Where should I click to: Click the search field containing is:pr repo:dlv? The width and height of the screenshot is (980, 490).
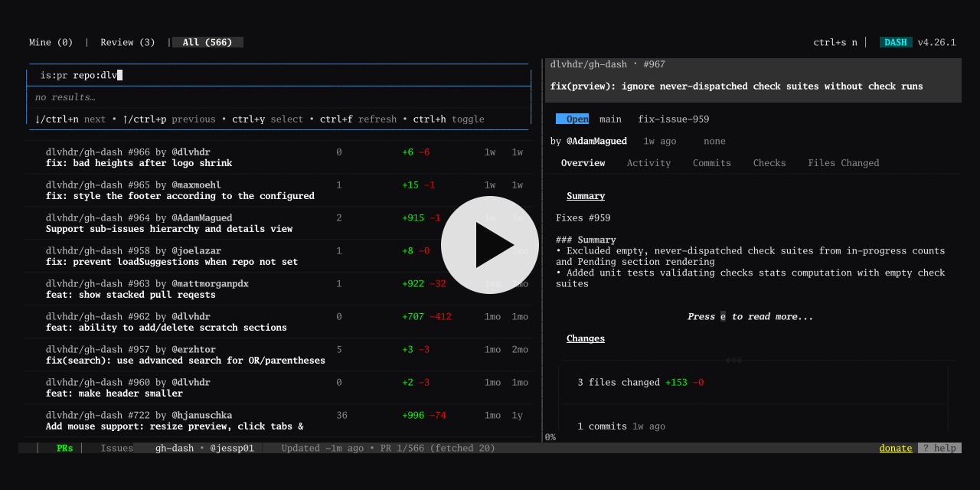tap(279, 75)
